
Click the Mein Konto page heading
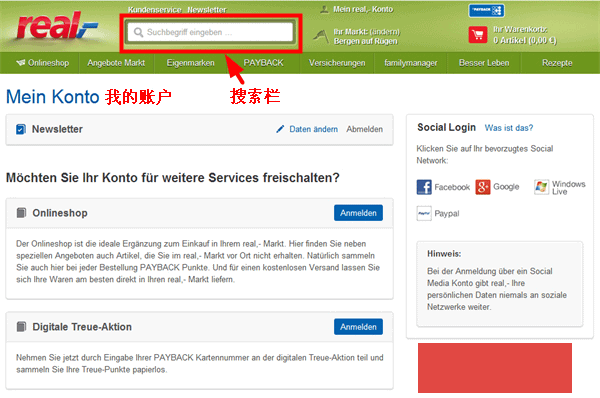pos(53,96)
